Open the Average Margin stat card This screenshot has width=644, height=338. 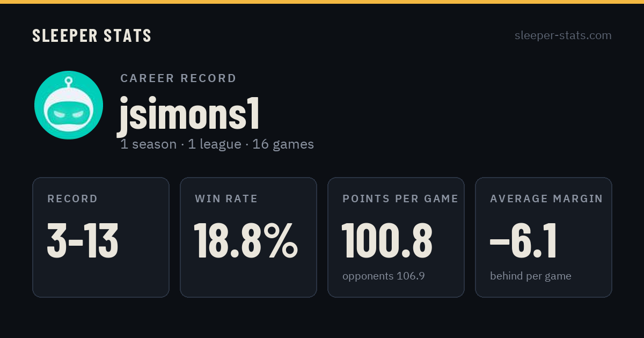[544, 237]
